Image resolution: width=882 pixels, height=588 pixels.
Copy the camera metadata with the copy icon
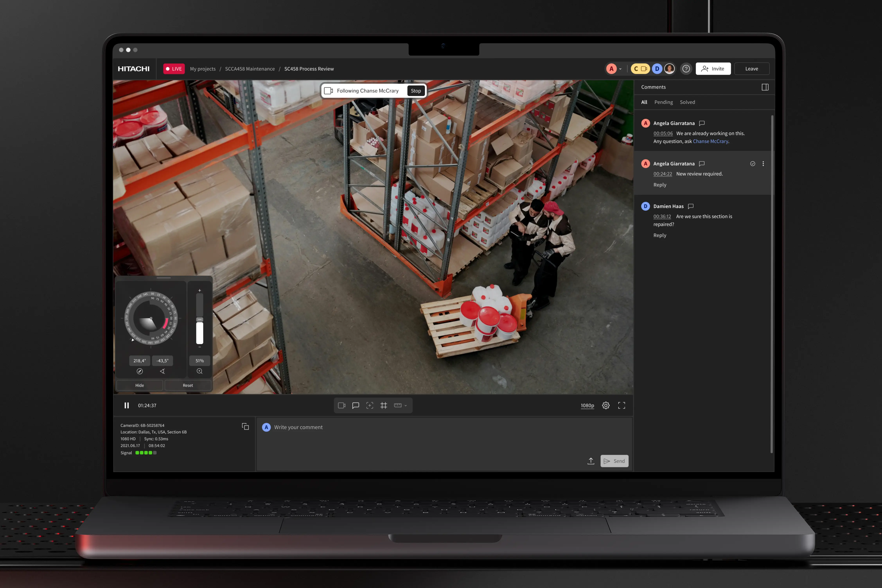(245, 426)
